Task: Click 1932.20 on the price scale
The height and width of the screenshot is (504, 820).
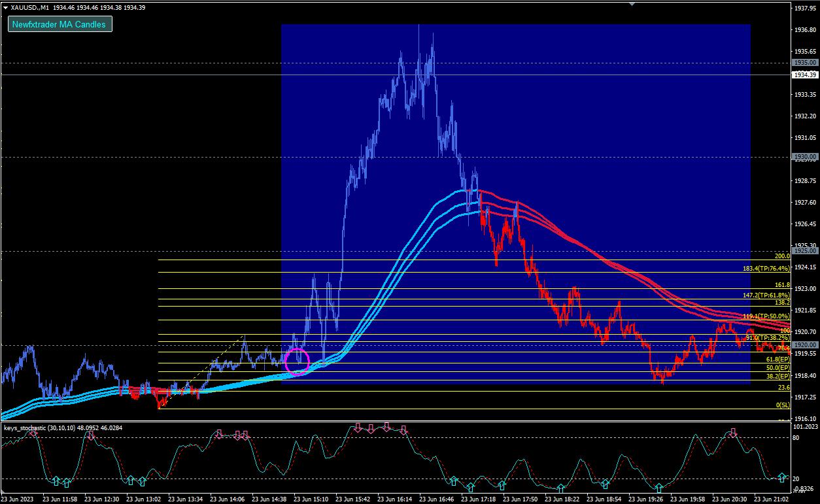Action: pos(805,116)
